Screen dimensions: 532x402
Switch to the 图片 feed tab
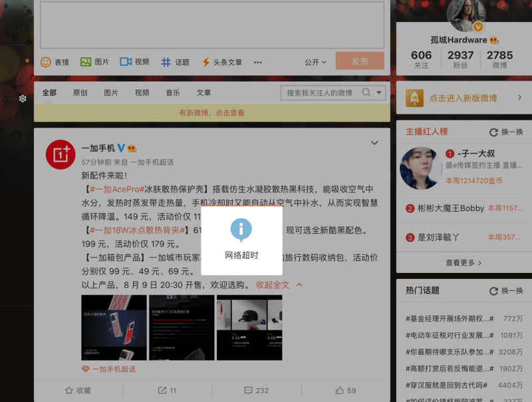[x=111, y=93]
